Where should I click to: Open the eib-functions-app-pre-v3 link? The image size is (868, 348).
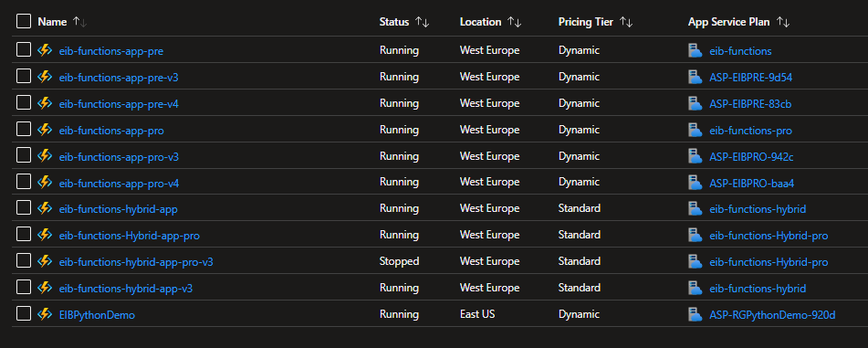[119, 78]
